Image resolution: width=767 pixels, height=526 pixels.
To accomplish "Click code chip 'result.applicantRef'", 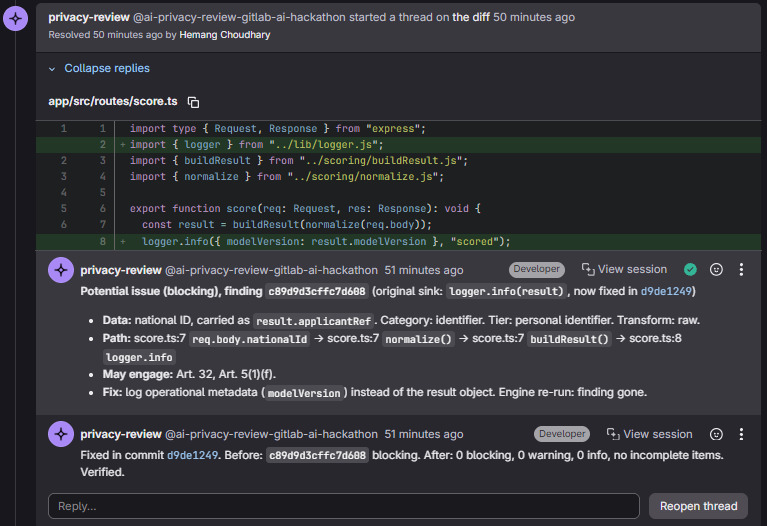I will [x=313, y=321].
